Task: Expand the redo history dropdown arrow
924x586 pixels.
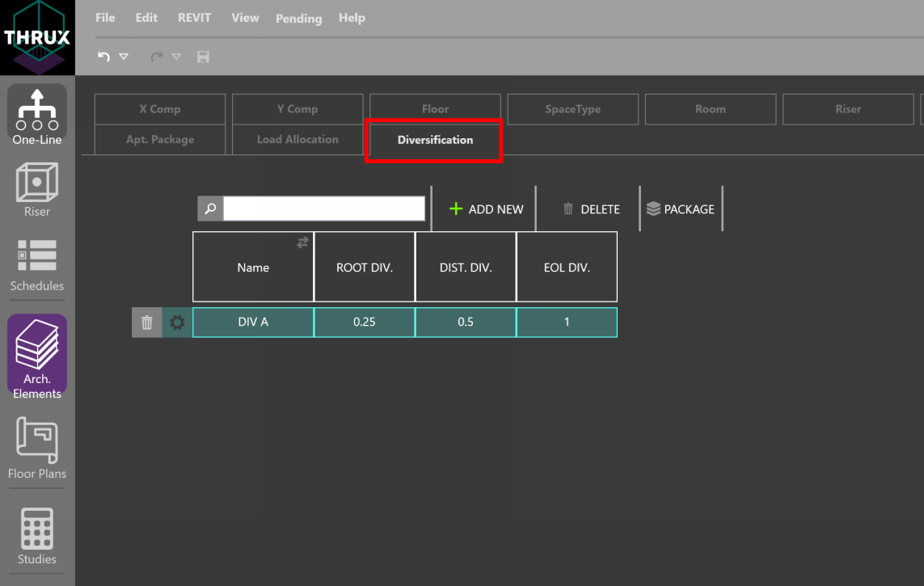Action: click(x=176, y=57)
